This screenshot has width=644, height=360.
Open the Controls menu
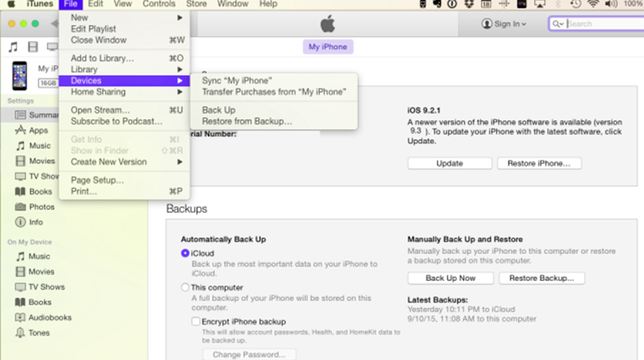[159, 4]
